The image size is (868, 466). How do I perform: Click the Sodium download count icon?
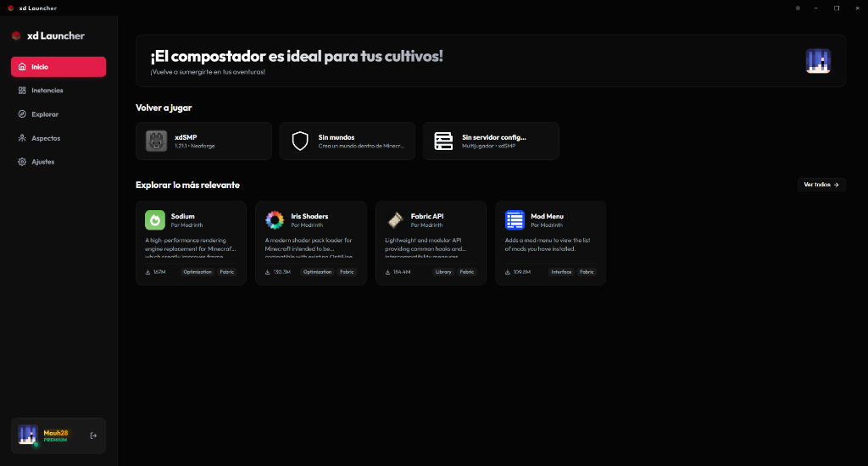[147, 272]
